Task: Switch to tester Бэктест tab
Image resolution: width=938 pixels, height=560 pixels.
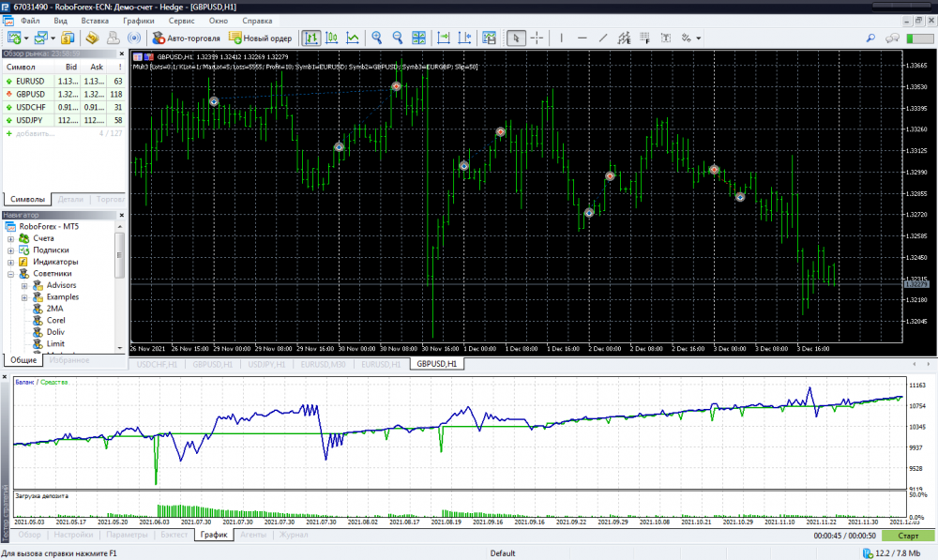Action: [174, 535]
